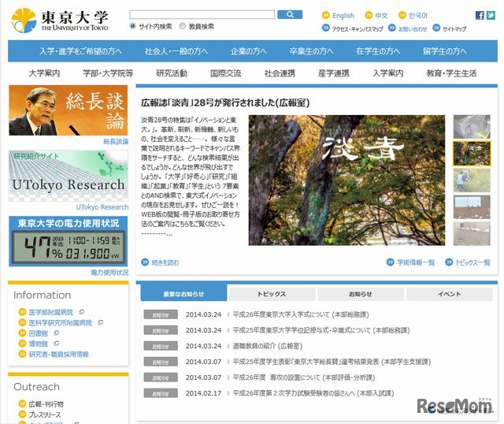The height and width of the screenshot is (424, 504).
Task: Open 産学連携 navigation item
Action: pyautogui.click(x=334, y=73)
